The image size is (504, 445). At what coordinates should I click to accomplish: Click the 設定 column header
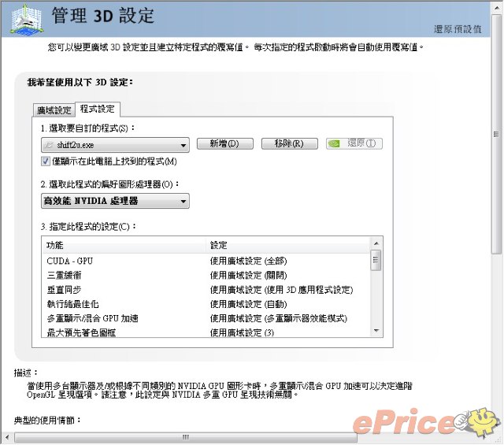(288, 245)
